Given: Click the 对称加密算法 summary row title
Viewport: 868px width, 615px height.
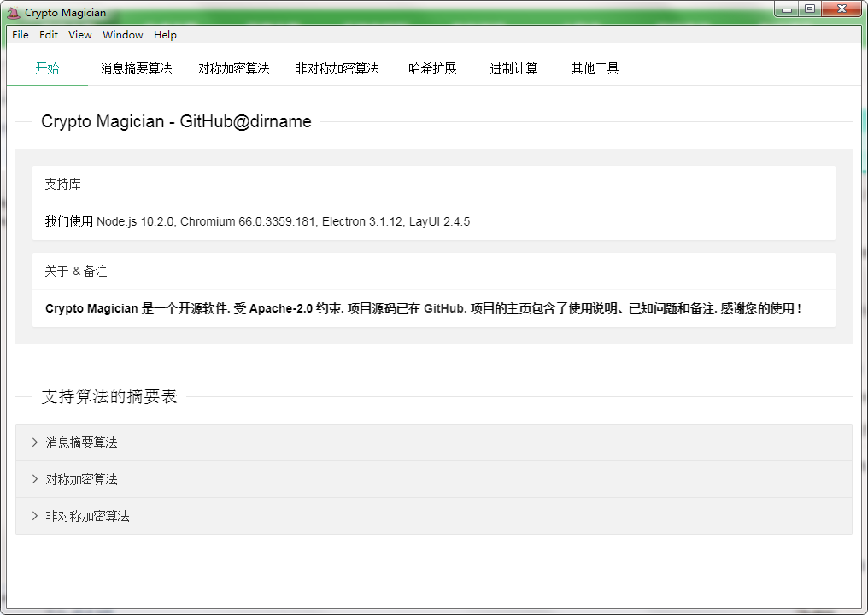Looking at the screenshot, I should coord(81,479).
